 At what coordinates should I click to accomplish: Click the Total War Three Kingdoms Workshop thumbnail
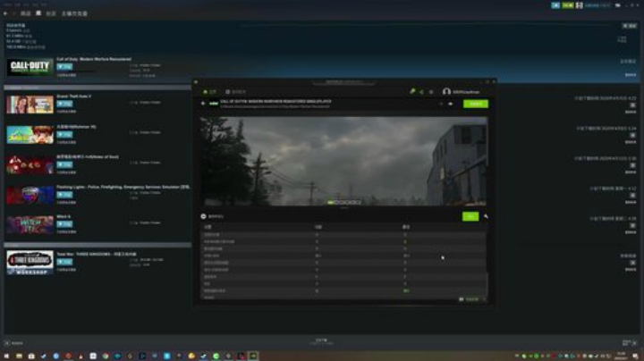(x=30, y=263)
